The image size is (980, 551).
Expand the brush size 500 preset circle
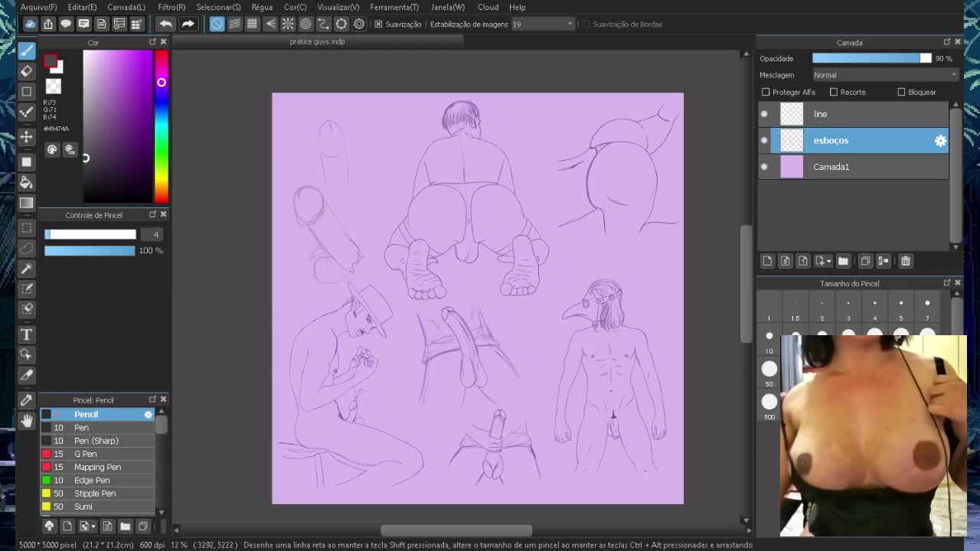[769, 401]
